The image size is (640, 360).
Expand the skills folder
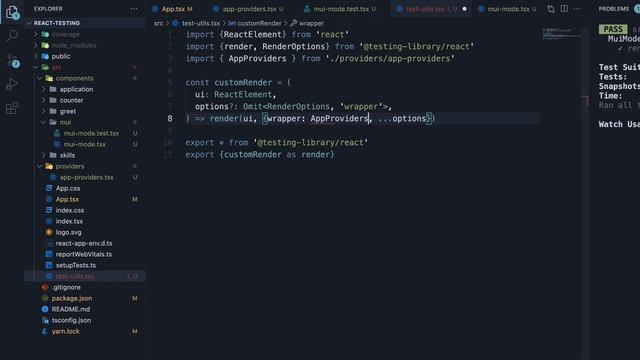coord(67,156)
